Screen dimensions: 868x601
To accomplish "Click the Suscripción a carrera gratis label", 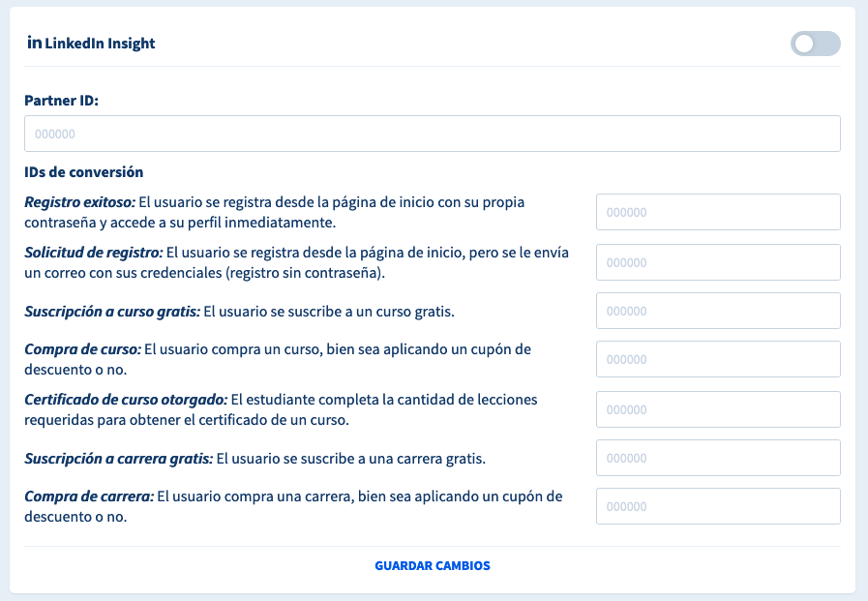I will pyautogui.click(x=118, y=458).
